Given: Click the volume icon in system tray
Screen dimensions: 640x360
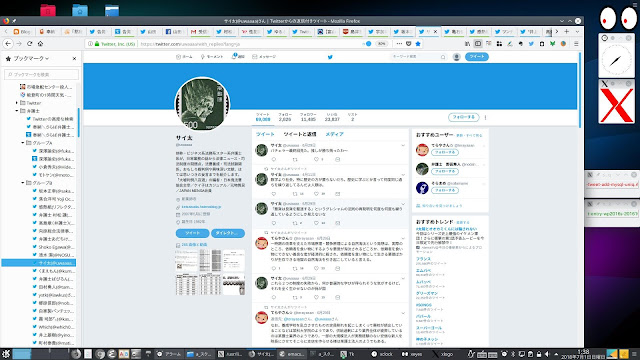Looking at the screenshot, I should (x=547, y=354).
